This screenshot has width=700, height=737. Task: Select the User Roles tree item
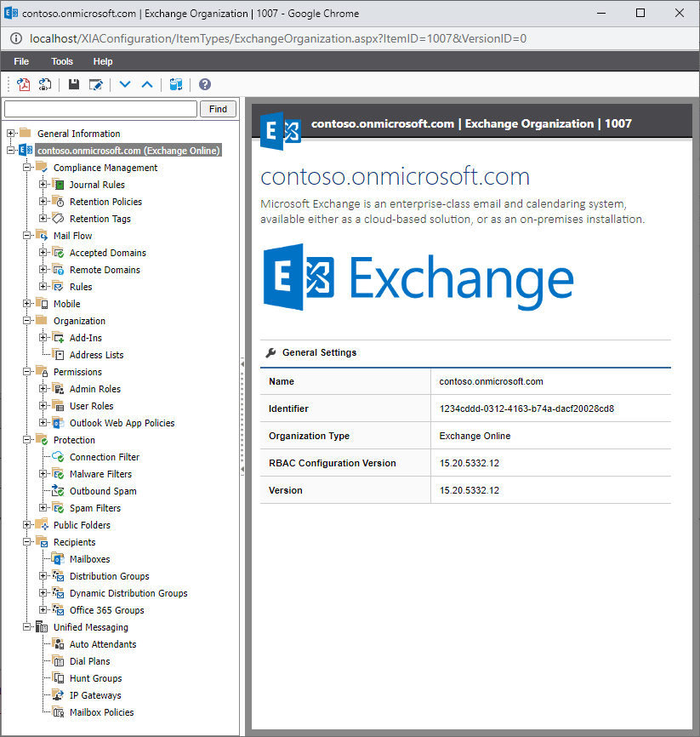point(91,406)
